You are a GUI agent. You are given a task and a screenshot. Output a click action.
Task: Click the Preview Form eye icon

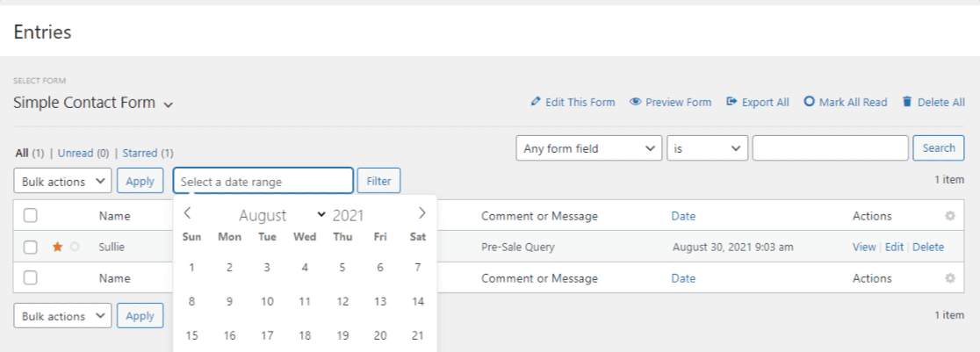pyautogui.click(x=635, y=102)
